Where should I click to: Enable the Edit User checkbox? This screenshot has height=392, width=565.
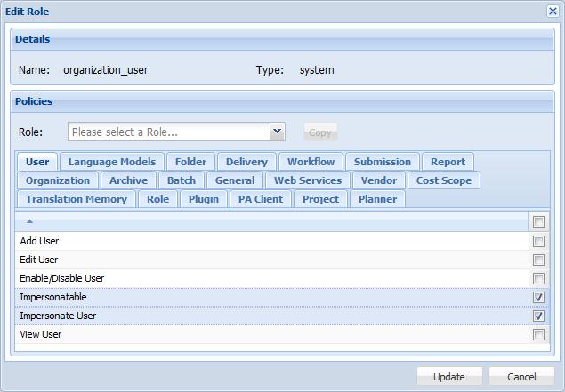[538, 260]
